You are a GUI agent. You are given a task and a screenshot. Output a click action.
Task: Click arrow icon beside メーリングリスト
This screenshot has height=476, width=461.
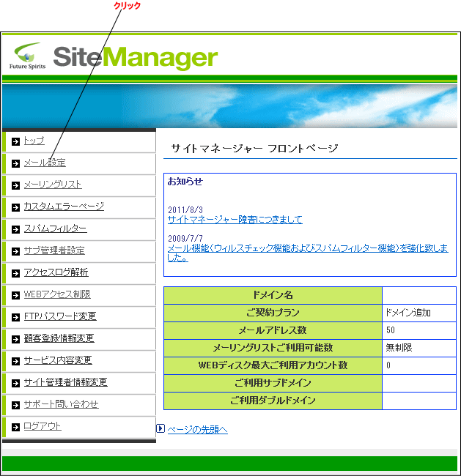point(15,185)
